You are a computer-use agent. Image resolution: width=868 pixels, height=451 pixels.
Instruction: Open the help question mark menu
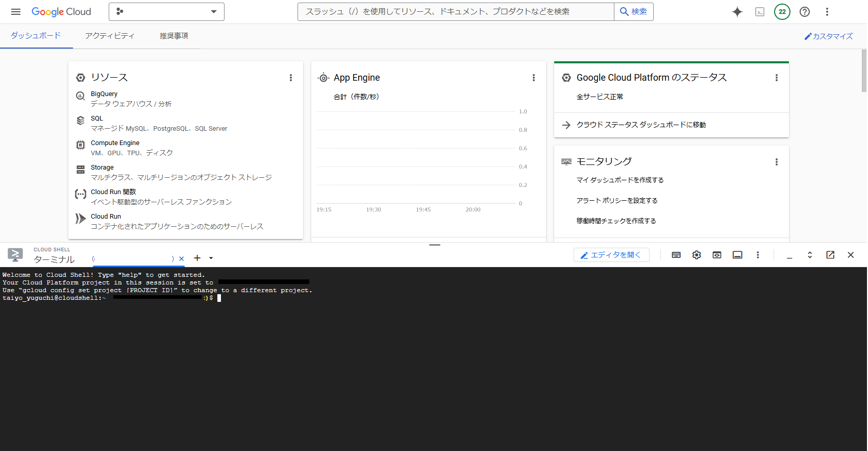click(805, 12)
